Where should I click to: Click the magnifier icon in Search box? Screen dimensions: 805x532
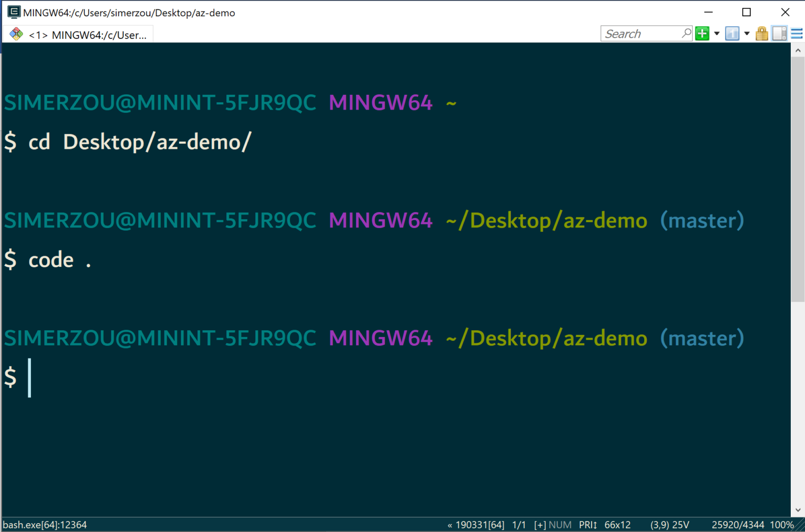686,34
